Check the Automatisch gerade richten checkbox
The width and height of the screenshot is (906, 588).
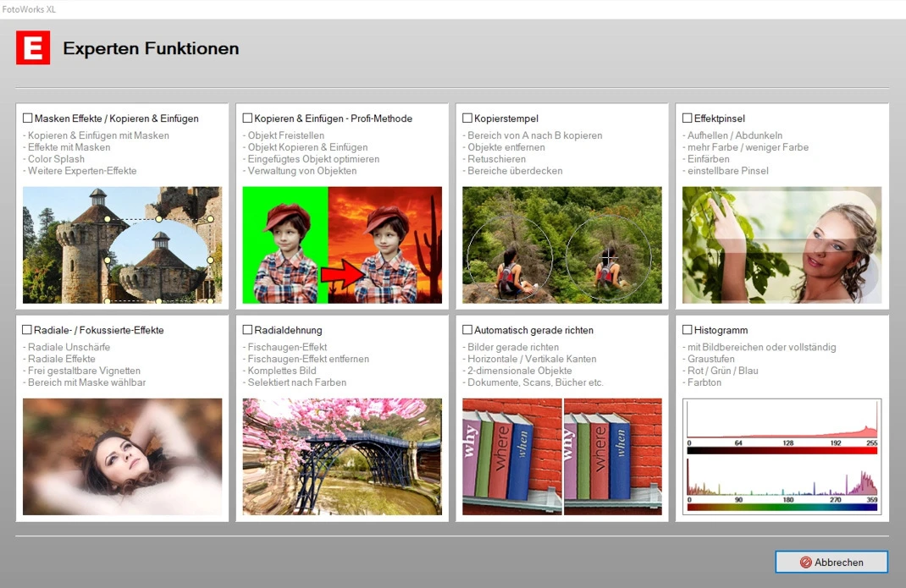pyautogui.click(x=467, y=330)
